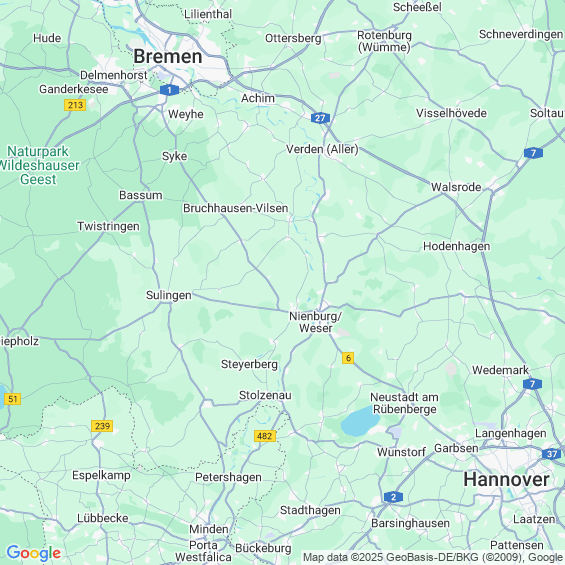Click the A37 motorway shield near Langenhagen
The image size is (565, 565).
552,454
